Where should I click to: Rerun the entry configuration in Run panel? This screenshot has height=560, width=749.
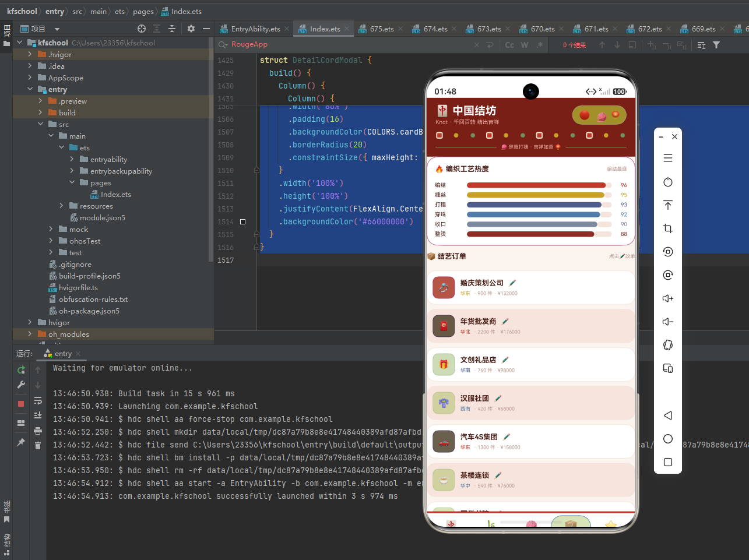click(x=21, y=370)
